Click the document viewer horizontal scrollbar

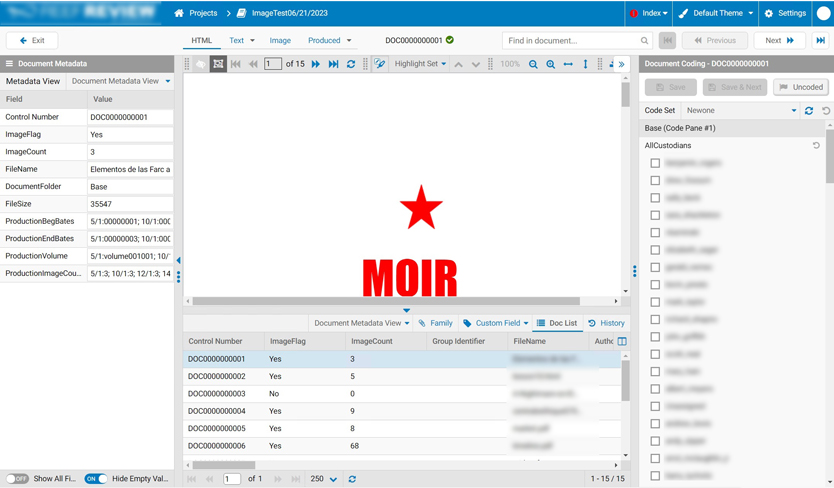point(386,301)
